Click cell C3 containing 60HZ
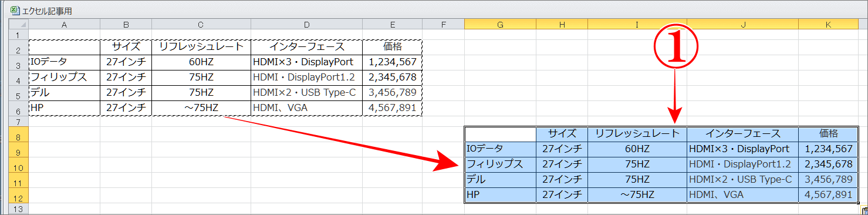The height and width of the screenshot is (215, 868). tap(201, 62)
